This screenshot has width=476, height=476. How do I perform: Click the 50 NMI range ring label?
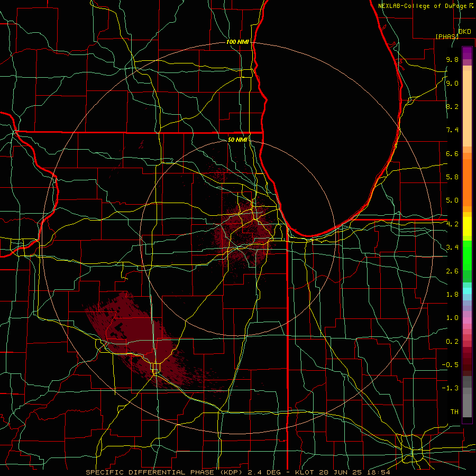pos(237,140)
